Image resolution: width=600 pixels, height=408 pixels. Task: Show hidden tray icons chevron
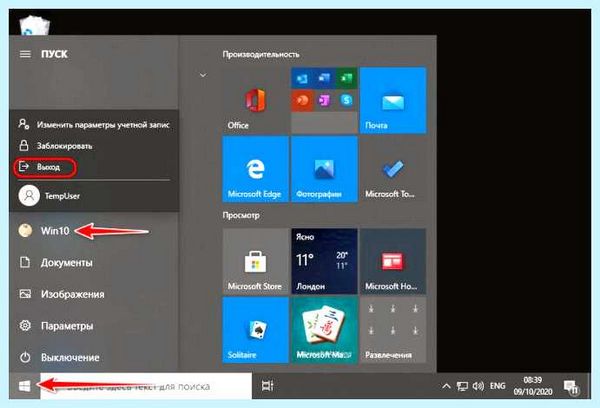(x=446, y=386)
